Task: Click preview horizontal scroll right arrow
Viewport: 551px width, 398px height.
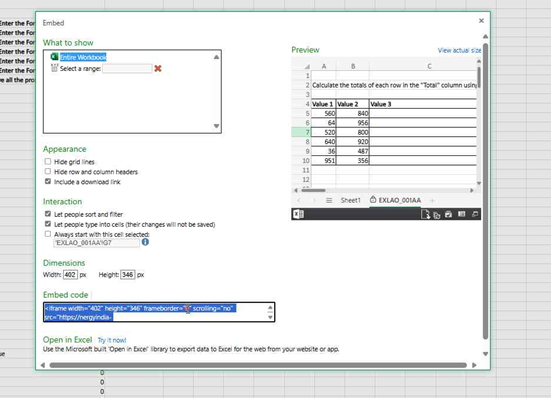Action: click(x=472, y=190)
